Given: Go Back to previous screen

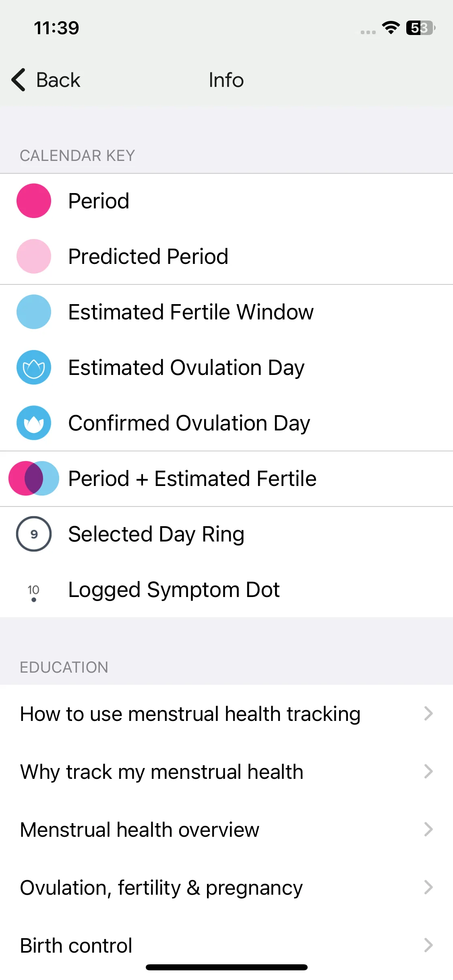Looking at the screenshot, I should click(x=46, y=80).
